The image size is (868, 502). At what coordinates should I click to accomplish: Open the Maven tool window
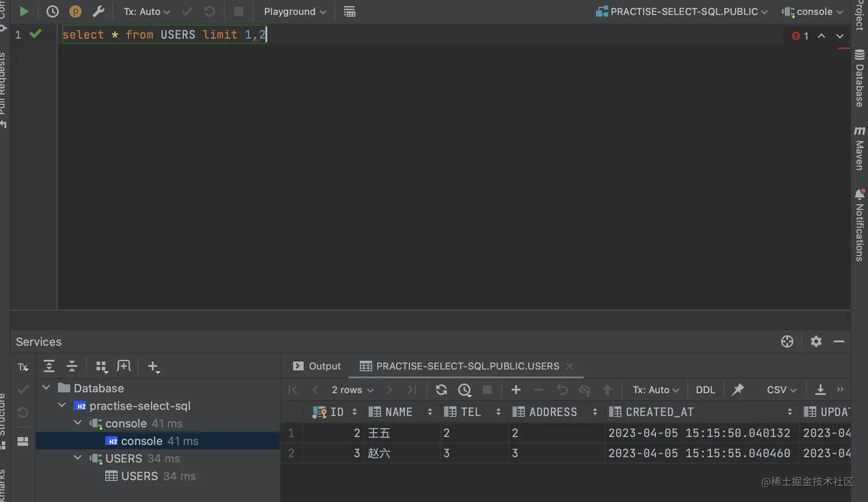(859, 148)
